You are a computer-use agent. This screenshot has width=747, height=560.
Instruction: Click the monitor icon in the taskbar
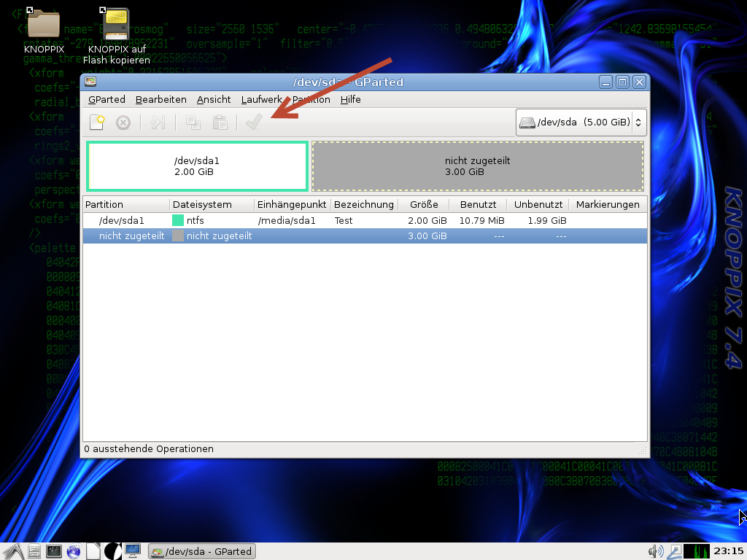tap(133, 551)
